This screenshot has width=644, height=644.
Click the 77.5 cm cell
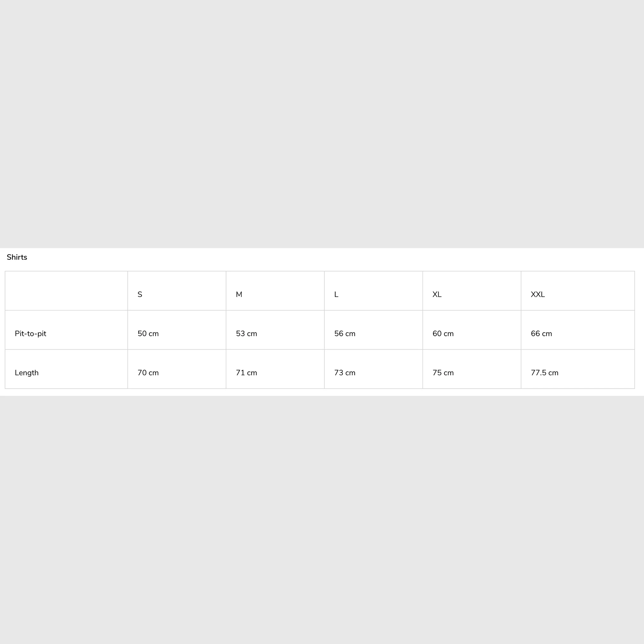click(x=578, y=369)
